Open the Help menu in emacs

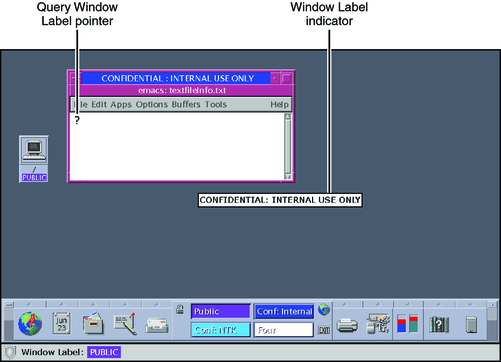coord(279,104)
